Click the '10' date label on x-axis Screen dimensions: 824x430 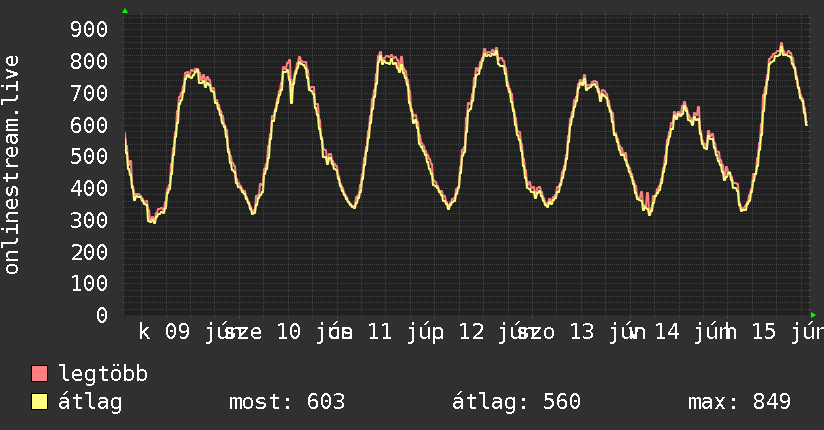tap(289, 332)
